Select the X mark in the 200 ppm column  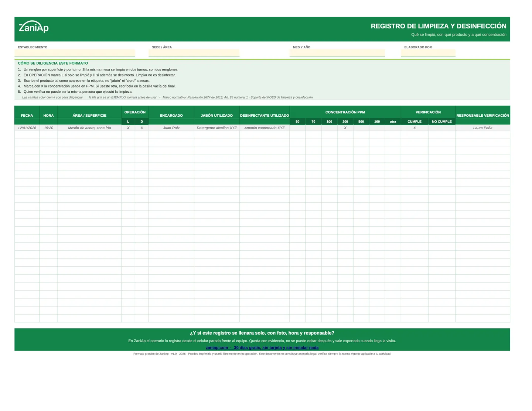coord(345,128)
